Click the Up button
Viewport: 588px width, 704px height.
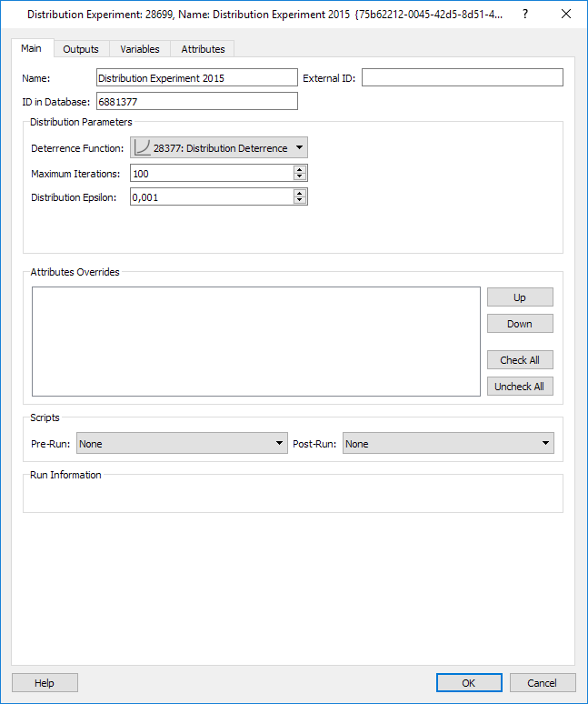point(520,297)
